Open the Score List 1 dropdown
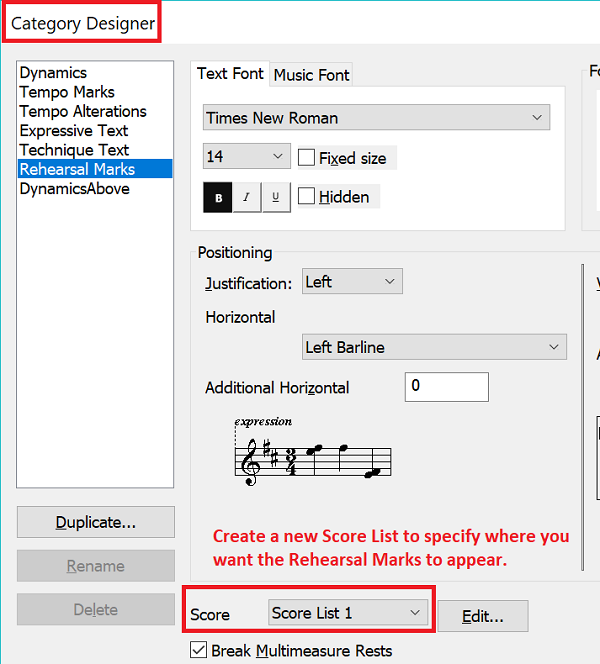The image size is (600, 664). [x=348, y=613]
